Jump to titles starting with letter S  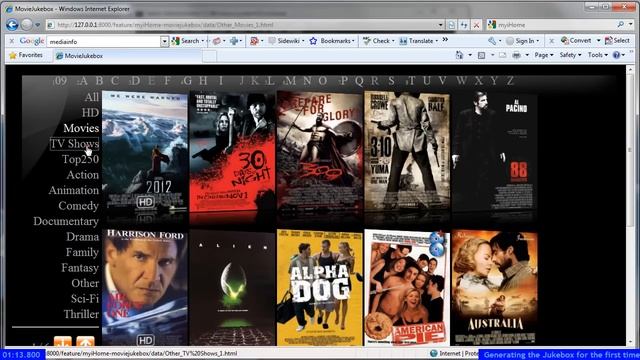[391, 81]
